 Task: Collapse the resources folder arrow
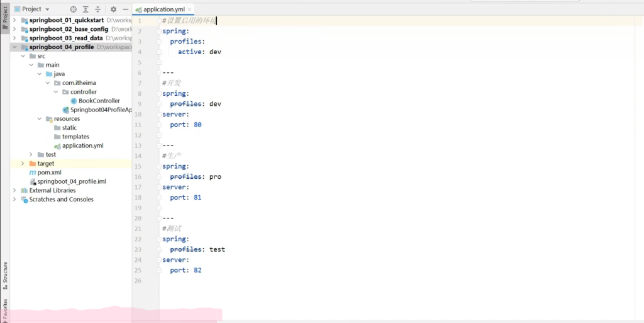point(40,119)
